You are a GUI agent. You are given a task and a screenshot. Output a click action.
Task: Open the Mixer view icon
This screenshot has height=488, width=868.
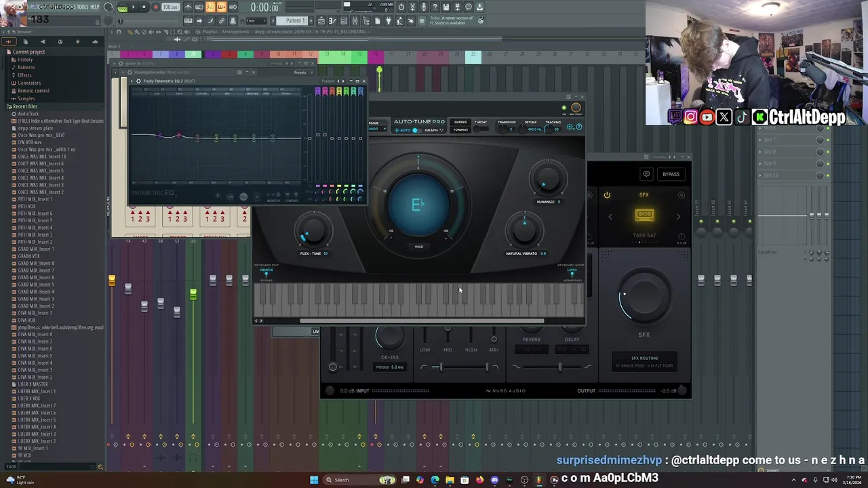coord(355,21)
